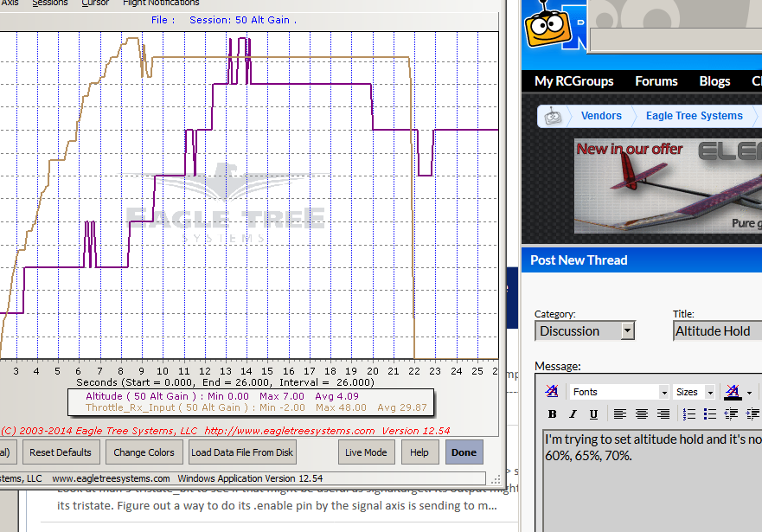Click the RCGroups robot mascot logo
Viewport: 762px width, 532px height.
pos(549,25)
